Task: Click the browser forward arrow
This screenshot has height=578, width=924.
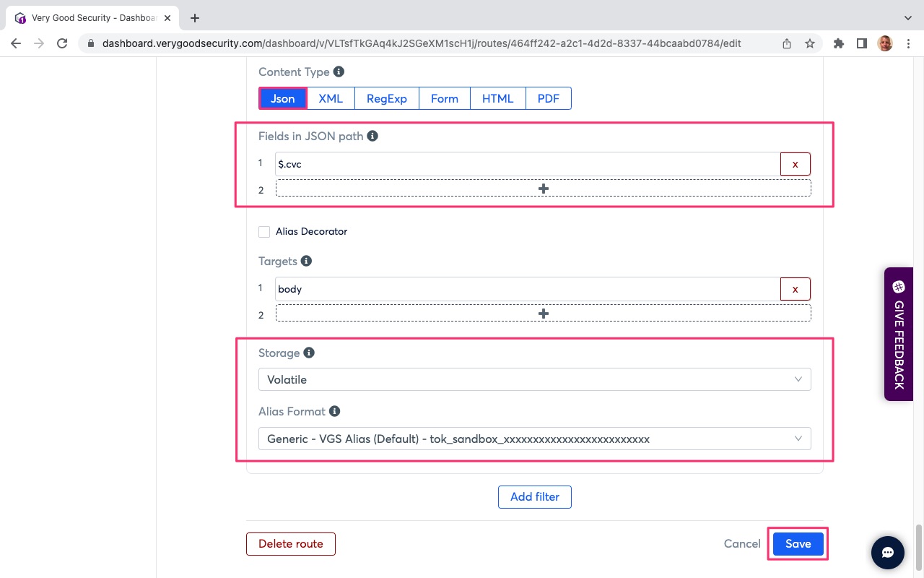Action: click(x=39, y=43)
